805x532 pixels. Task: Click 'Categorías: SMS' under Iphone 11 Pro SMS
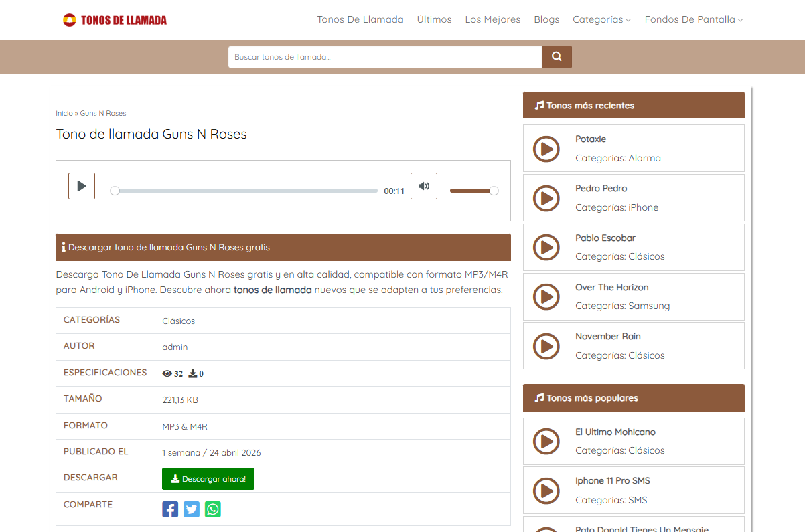pos(611,500)
